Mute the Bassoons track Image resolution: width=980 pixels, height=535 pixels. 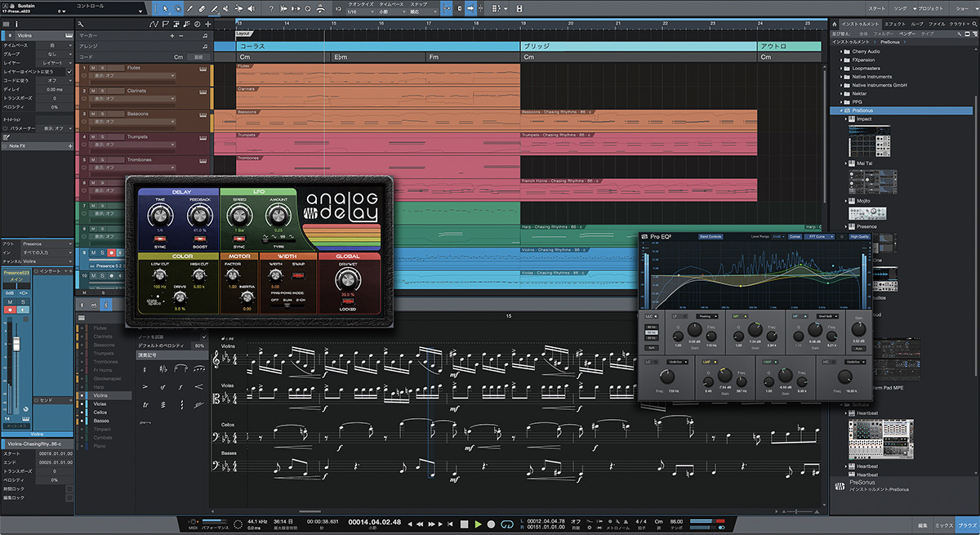click(91, 114)
